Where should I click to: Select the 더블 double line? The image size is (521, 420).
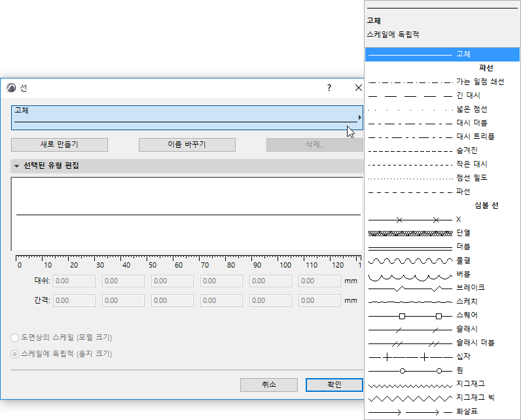click(442, 247)
